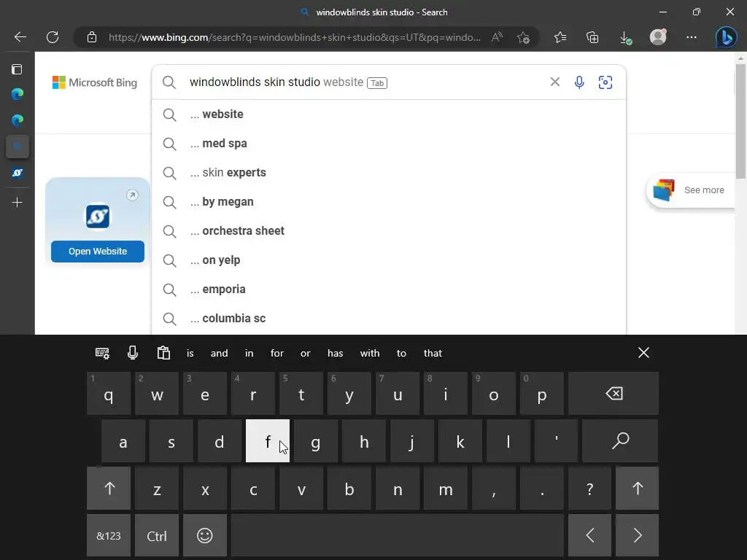This screenshot has height=560, width=747.
Task: Start dictation from keyboard microphone
Action: click(133, 353)
